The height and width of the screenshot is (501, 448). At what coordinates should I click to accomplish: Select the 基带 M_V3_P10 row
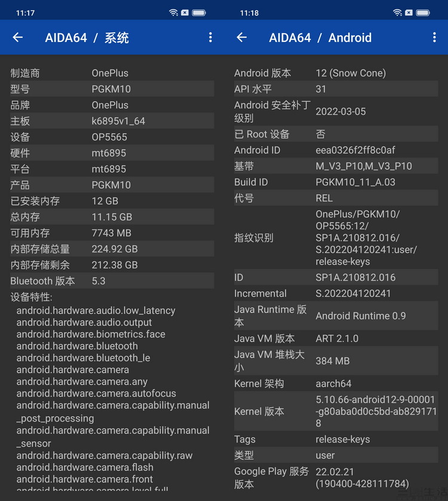pyautogui.click(x=336, y=166)
